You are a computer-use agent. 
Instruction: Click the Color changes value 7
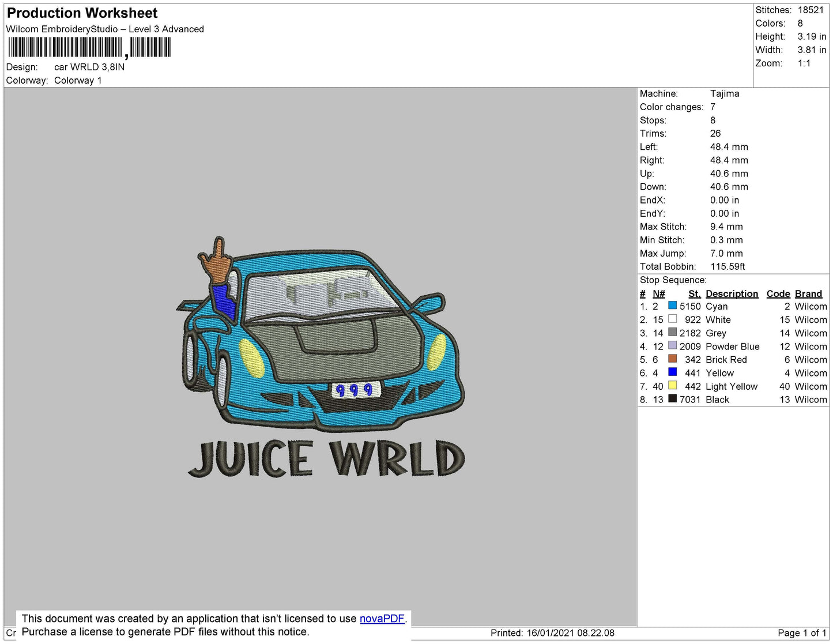point(713,107)
